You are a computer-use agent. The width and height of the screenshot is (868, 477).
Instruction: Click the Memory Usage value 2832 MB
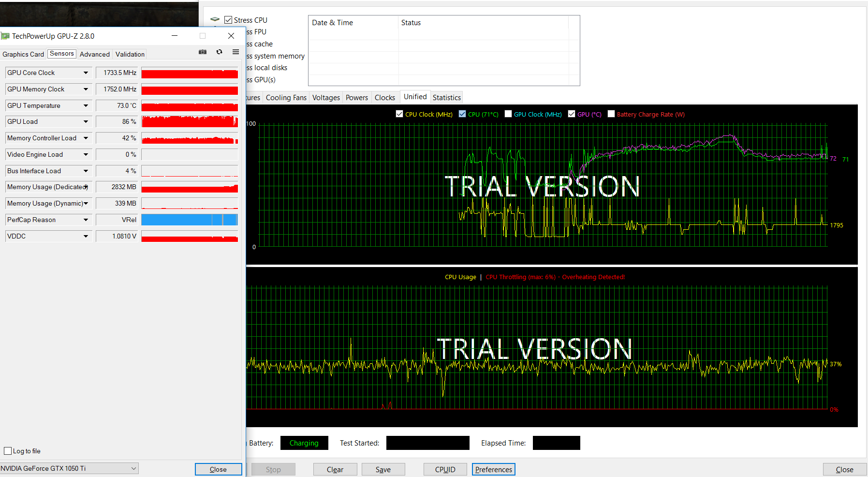pos(117,187)
